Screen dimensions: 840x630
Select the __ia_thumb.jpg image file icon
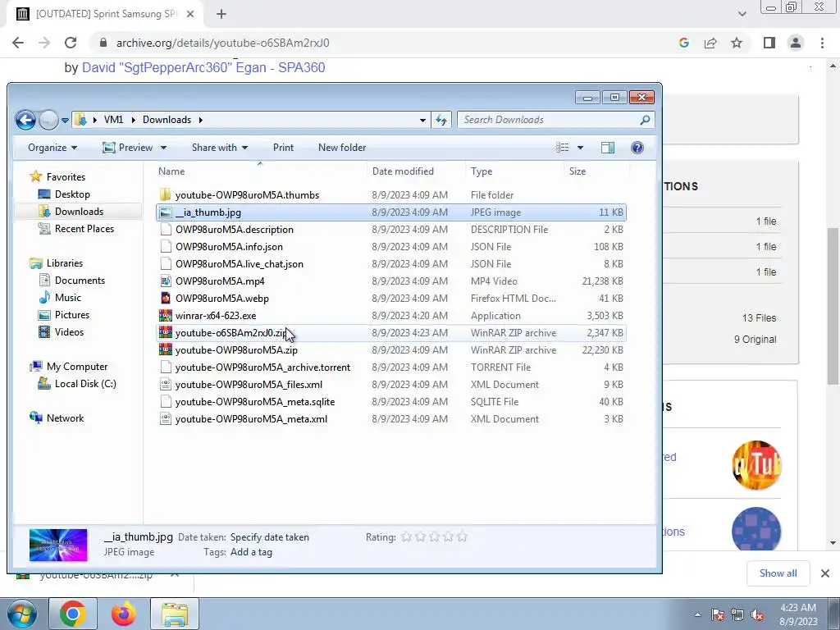click(x=166, y=212)
